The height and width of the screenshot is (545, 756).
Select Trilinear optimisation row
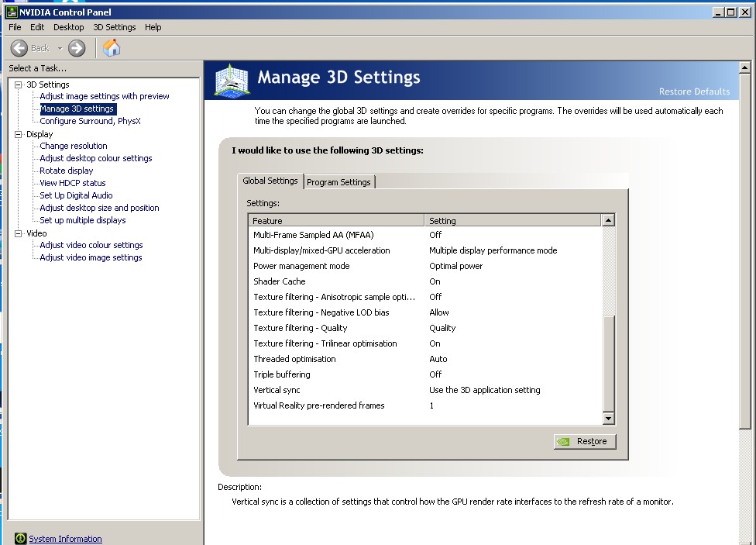pos(425,343)
